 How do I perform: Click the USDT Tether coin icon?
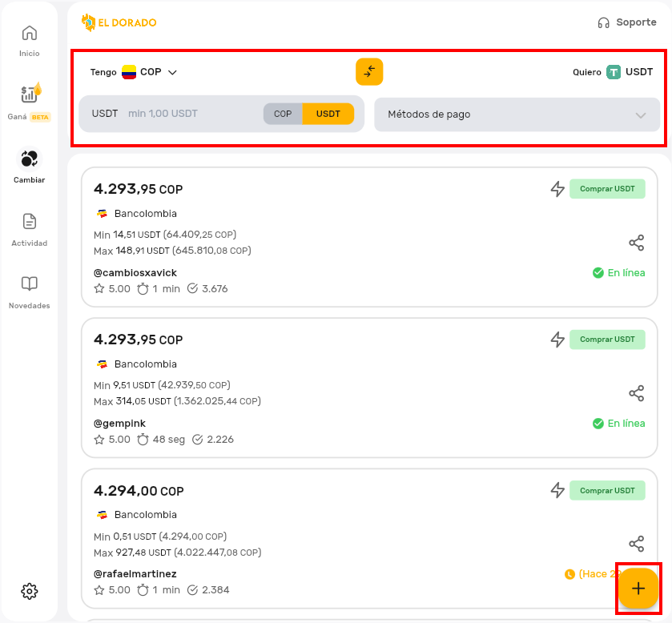(614, 72)
